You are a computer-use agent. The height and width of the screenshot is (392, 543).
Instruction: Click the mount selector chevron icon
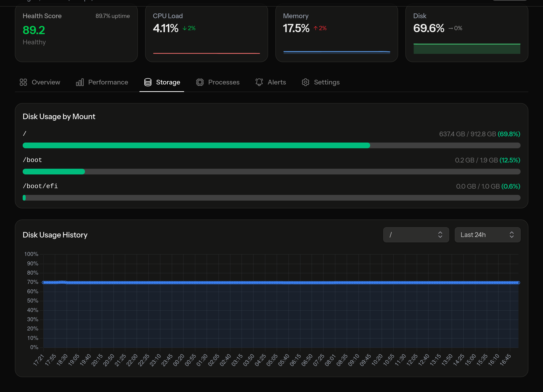[440, 235]
